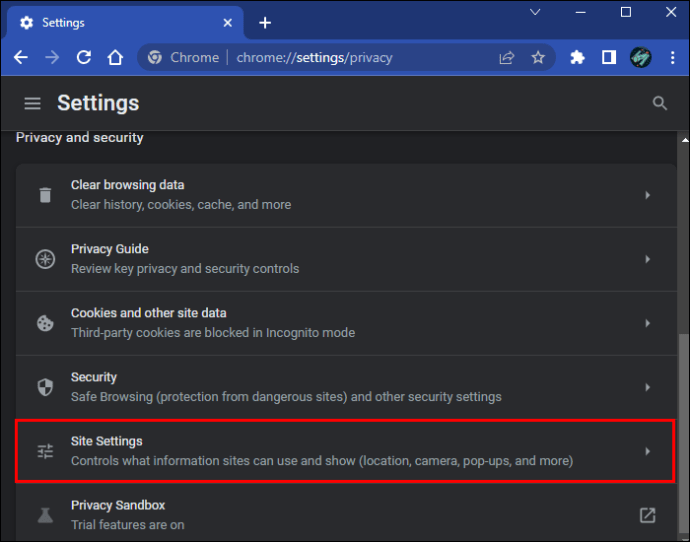Open the side panel icon
This screenshot has width=690, height=542.
click(x=609, y=57)
